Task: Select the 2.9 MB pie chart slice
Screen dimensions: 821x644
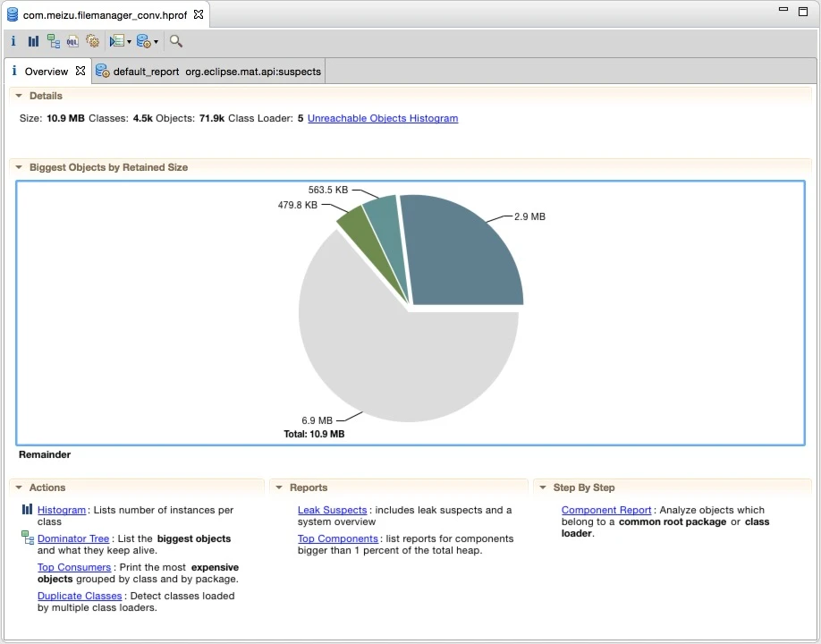Action: (465, 255)
